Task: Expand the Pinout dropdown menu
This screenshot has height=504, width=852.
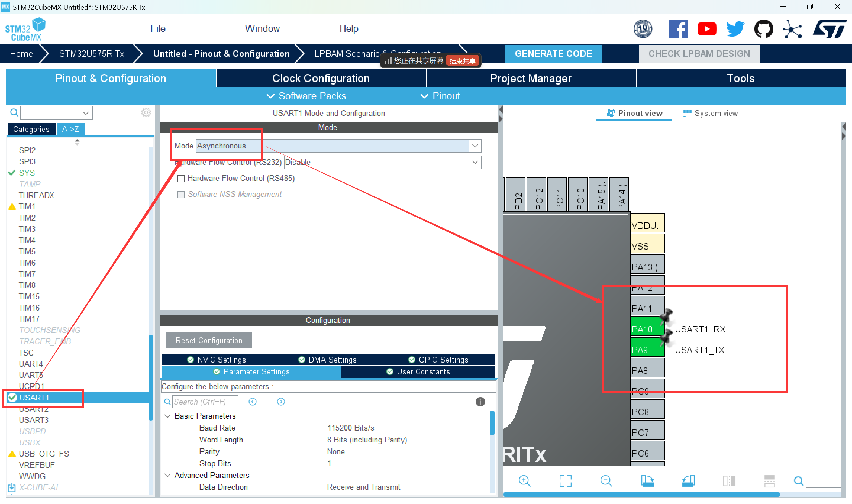Action: pyautogui.click(x=440, y=96)
